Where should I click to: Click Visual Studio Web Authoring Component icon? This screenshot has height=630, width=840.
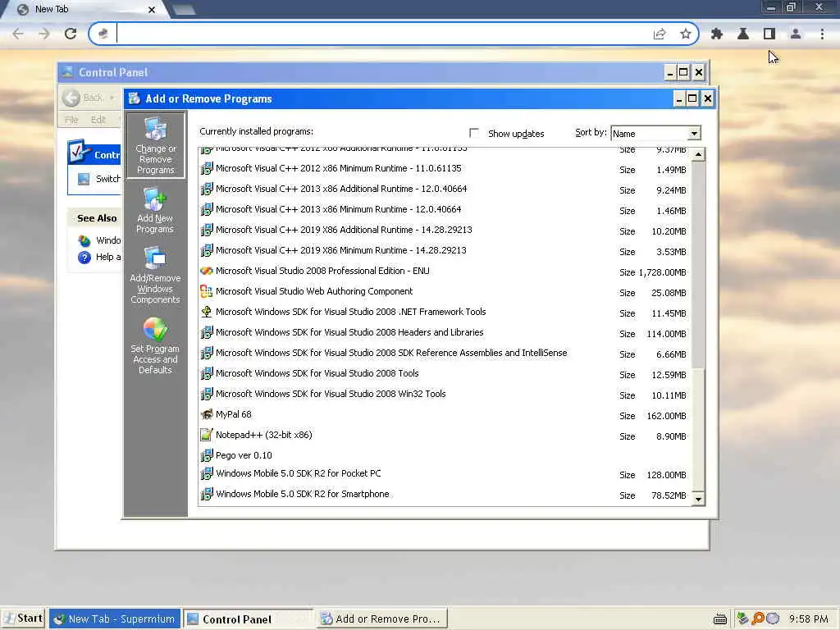(206, 291)
